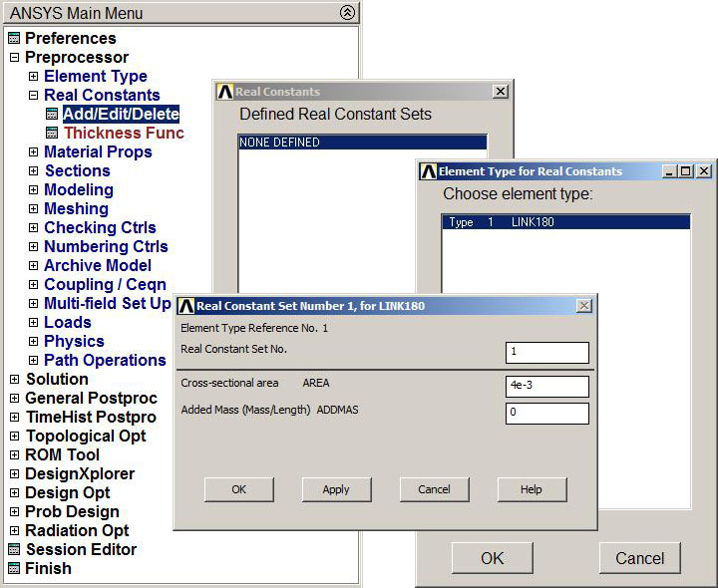Click the Thickness Func item icon
The image size is (718, 588).
[x=52, y=134]
